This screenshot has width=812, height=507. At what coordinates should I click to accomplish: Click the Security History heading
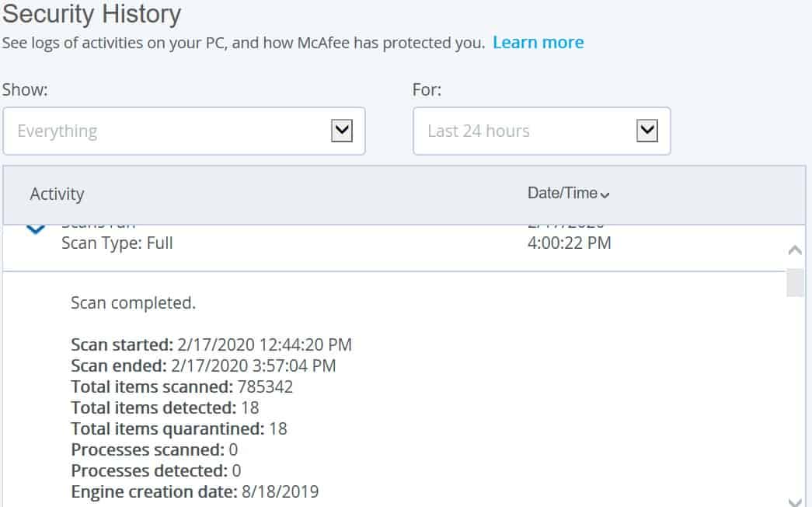tap(92, 14)
